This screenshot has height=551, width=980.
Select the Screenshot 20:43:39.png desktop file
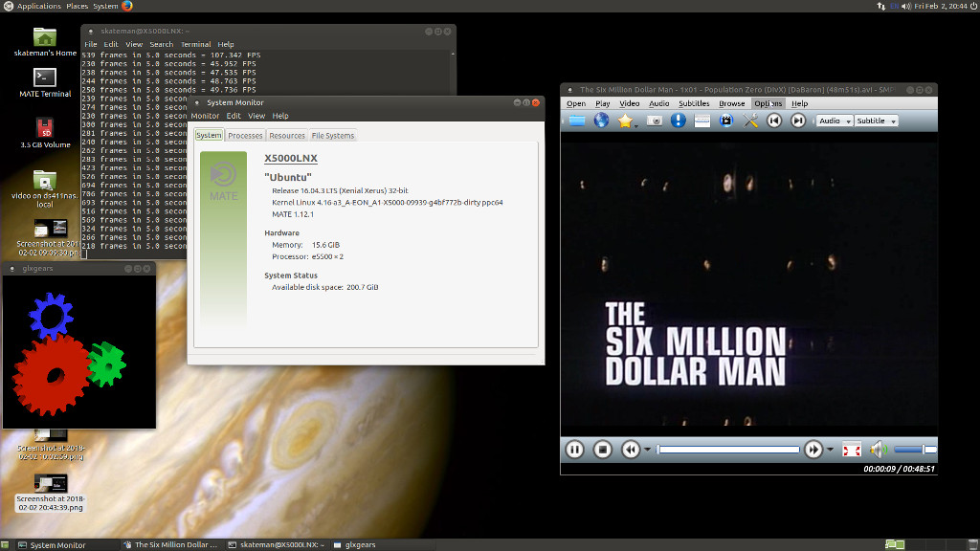[x=50, y=494]
